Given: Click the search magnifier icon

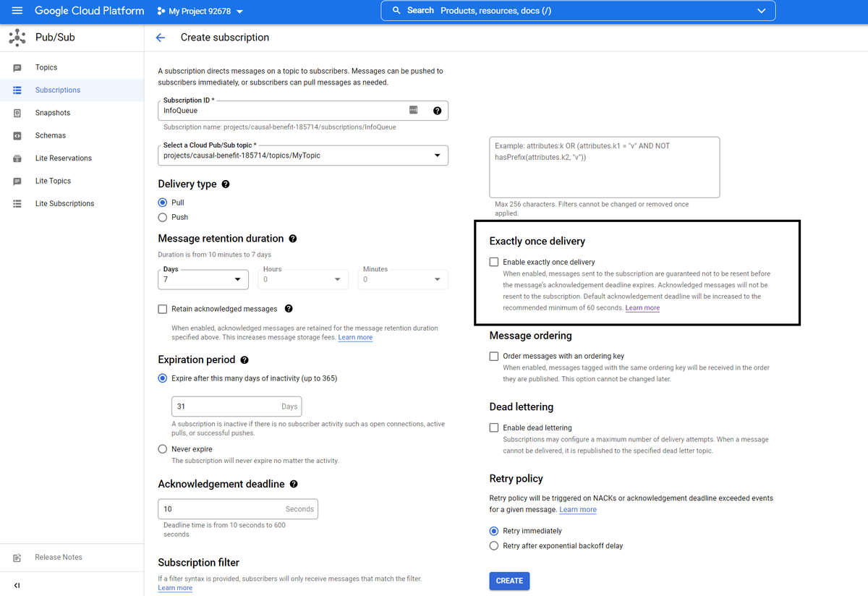Looking at the screenshot, I should pos(396,11).
